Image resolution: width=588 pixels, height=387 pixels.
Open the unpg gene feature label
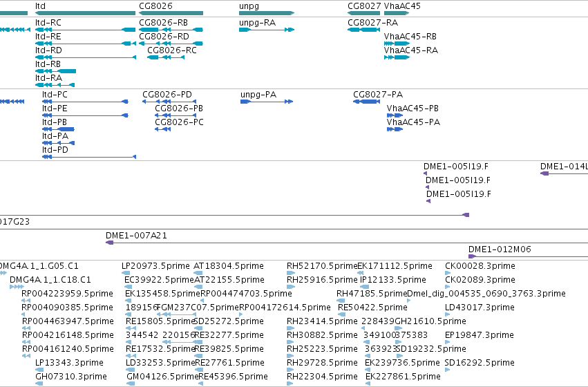coord(249,6)
